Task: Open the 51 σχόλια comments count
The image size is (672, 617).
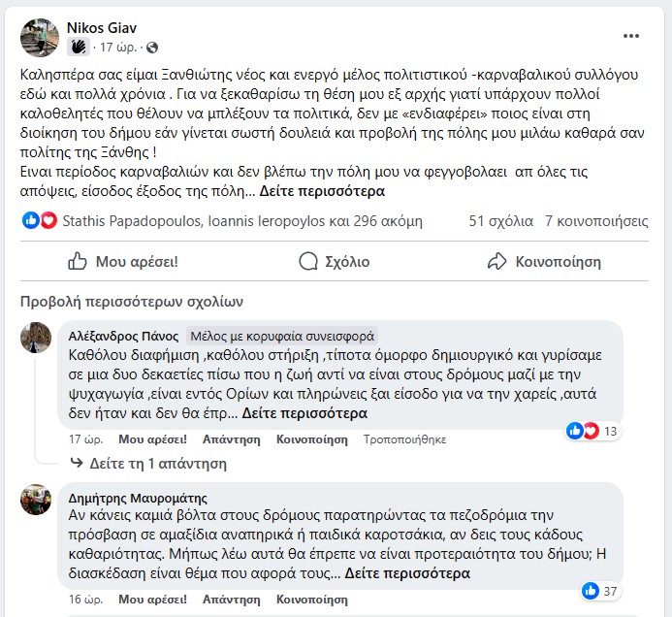Action: 496,220
